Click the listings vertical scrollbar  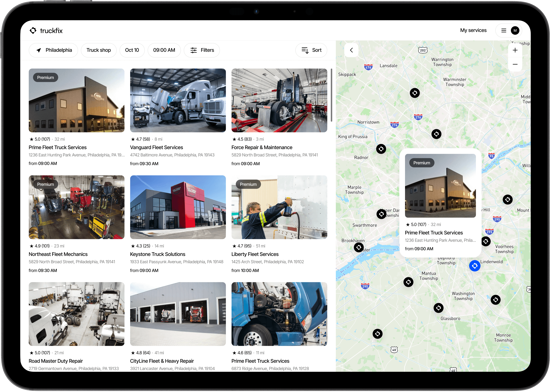click(x=331, y=95)
